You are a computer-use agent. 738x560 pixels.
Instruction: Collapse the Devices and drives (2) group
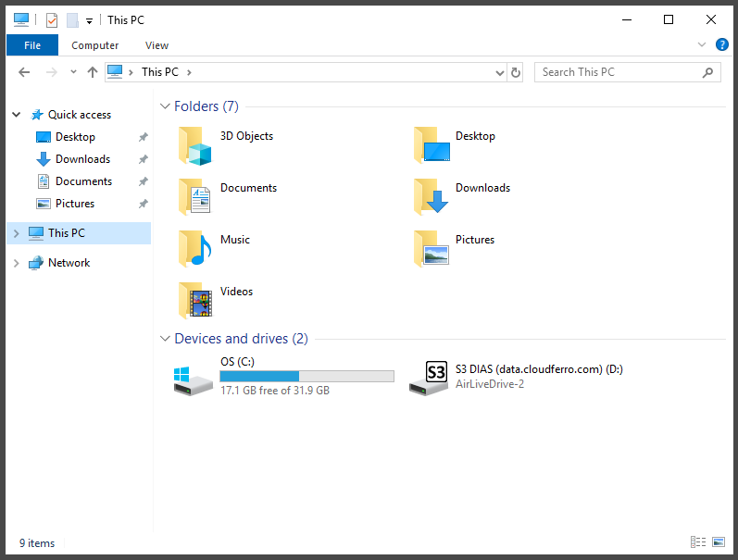click(x=165, y=339)
